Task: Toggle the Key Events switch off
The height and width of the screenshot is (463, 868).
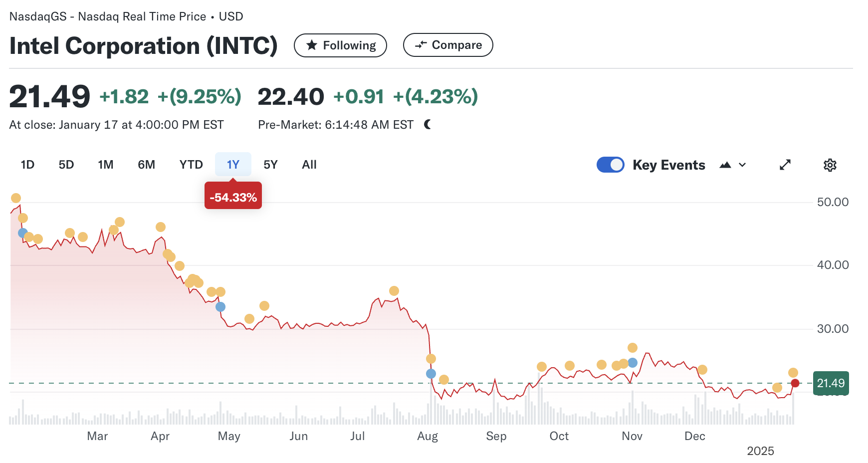Action: coord(611,165)
